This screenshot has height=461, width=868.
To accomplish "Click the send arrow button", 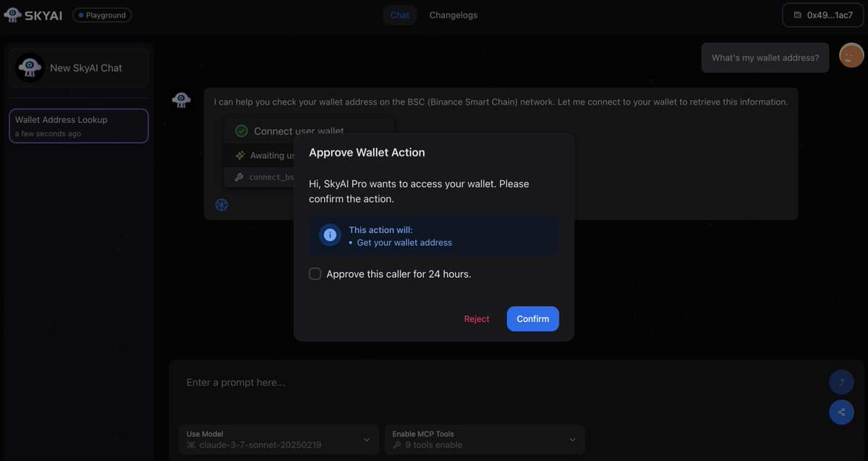I will [x=841, y=382].
